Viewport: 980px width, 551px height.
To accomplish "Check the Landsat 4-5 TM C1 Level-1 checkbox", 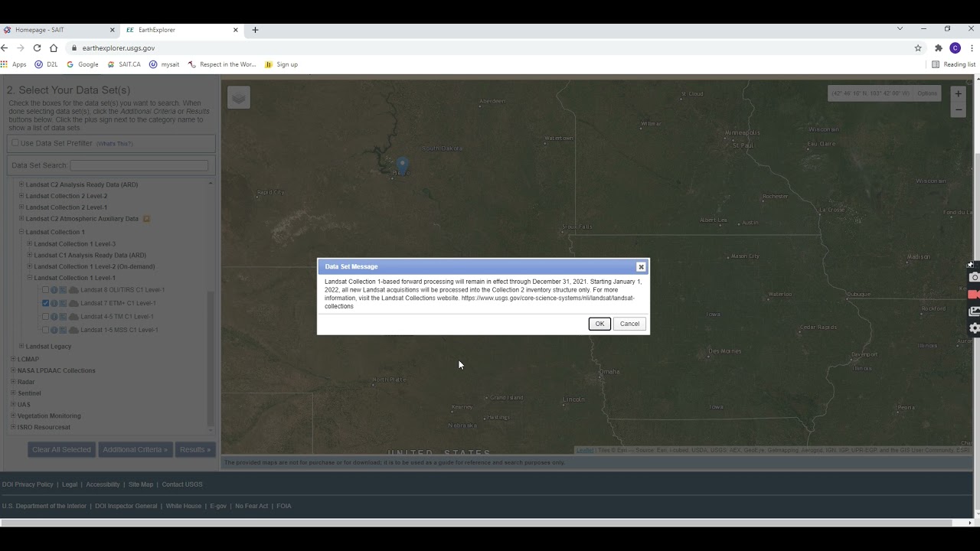I will coord(45,317).
